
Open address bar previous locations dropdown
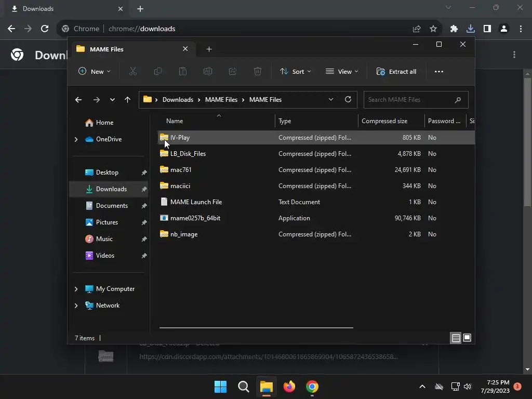(331, 99)
